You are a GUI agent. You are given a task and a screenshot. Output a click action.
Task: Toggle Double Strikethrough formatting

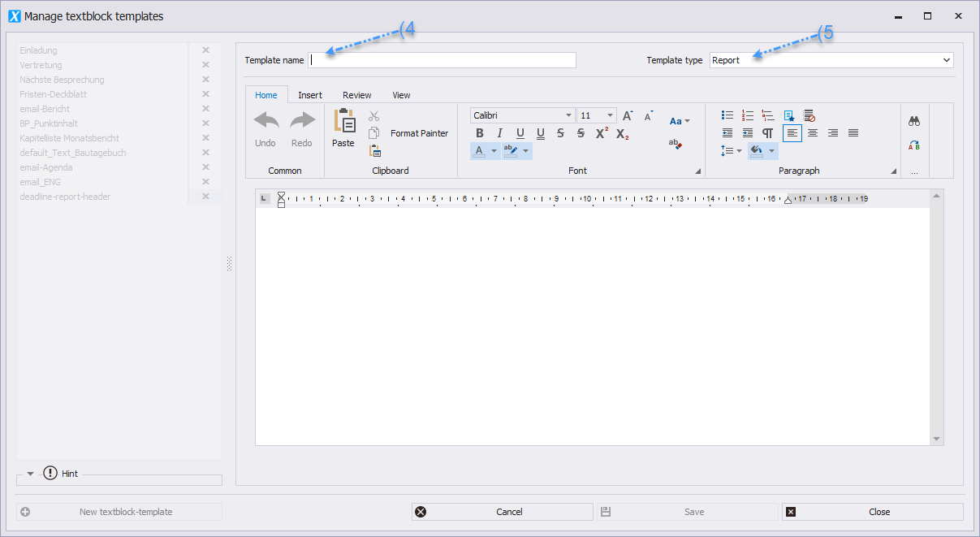(581, 133)
